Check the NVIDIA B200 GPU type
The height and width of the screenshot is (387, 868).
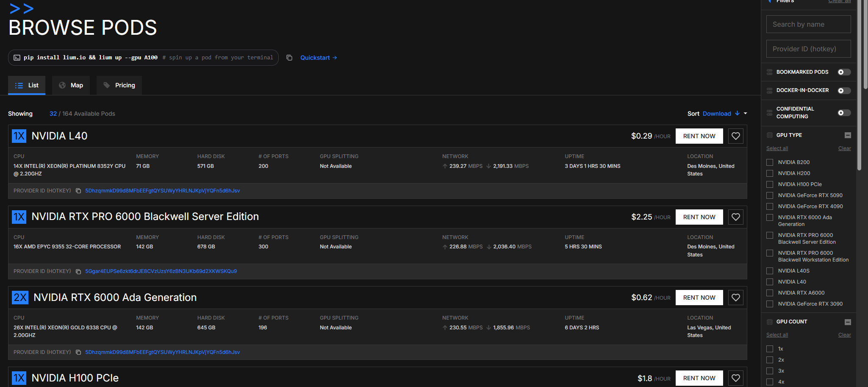coord(770,162)
